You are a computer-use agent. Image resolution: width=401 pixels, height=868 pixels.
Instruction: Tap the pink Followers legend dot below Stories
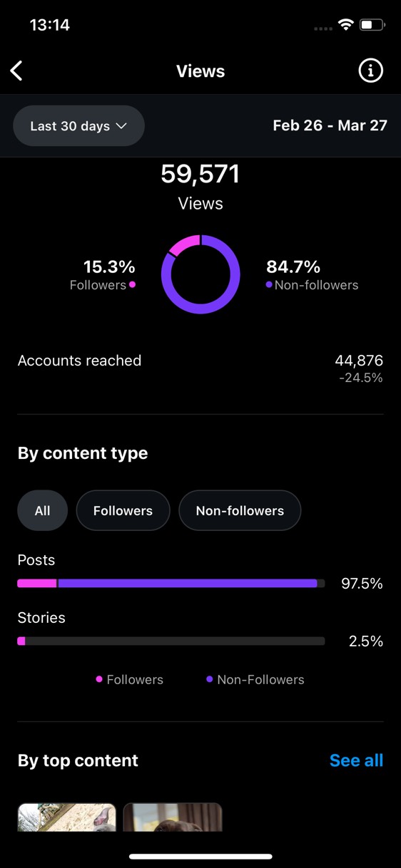[x=99, y=679]
